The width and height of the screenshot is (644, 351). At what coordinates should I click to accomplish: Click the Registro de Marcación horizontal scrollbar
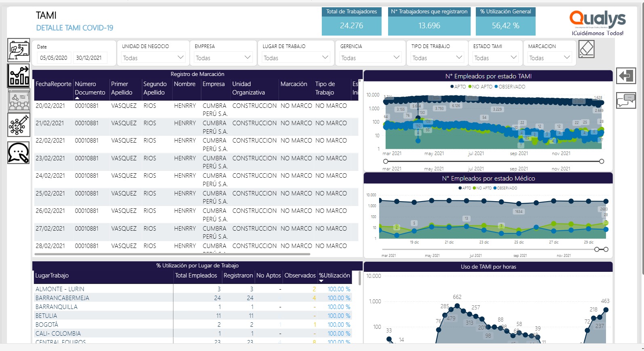pyautogui.click(x=172, y=254)
